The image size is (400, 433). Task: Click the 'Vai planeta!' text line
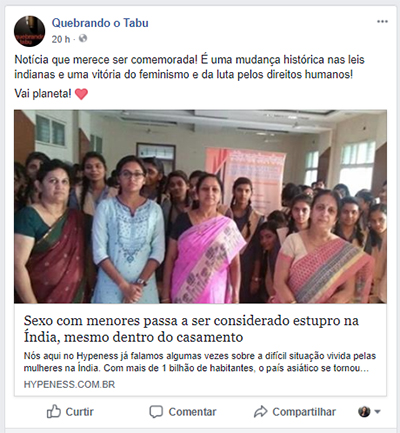(x=43, y=94)
